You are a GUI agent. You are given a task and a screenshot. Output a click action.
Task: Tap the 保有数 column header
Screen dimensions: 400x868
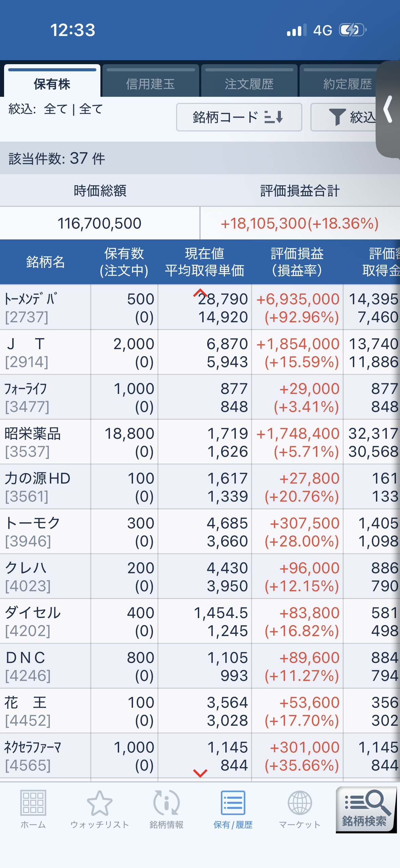point(124,262)
